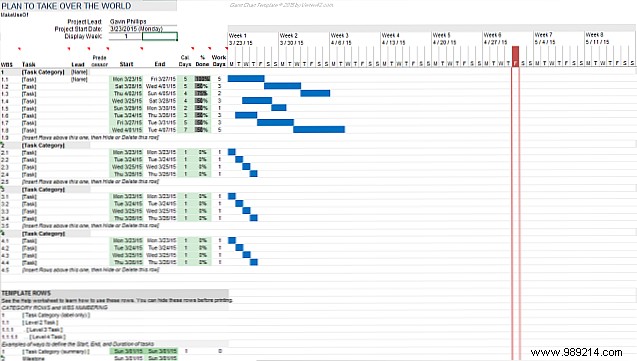
Task: Click the % Done progress bar of task 1.3
Action: [202, 93]
